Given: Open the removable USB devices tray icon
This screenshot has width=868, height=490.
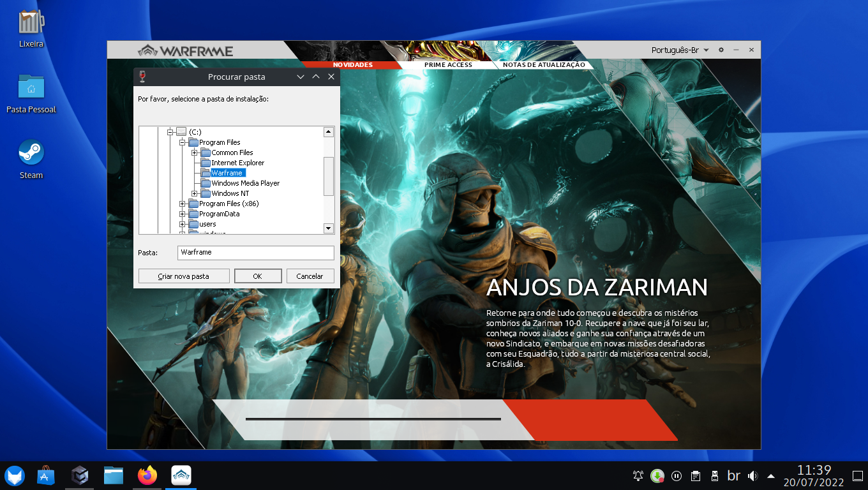Looking at the screenshot, I should (714, 476).
